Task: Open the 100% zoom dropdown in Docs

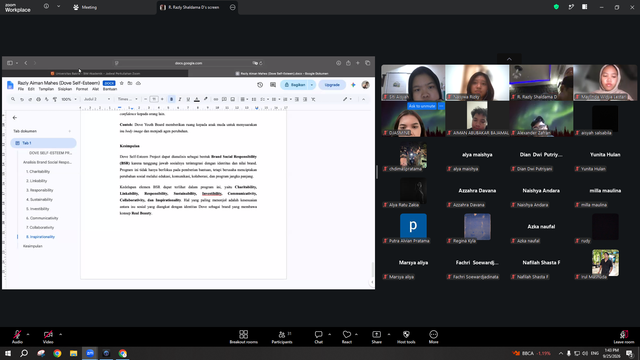Action: [69, 99]
